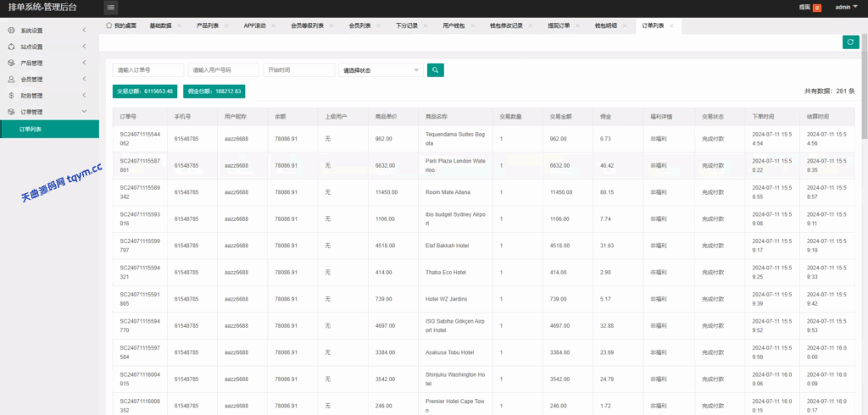868x415 pixels.
Task: Open the 产品管理 sidebar menu icon
Action: (11, 63)
